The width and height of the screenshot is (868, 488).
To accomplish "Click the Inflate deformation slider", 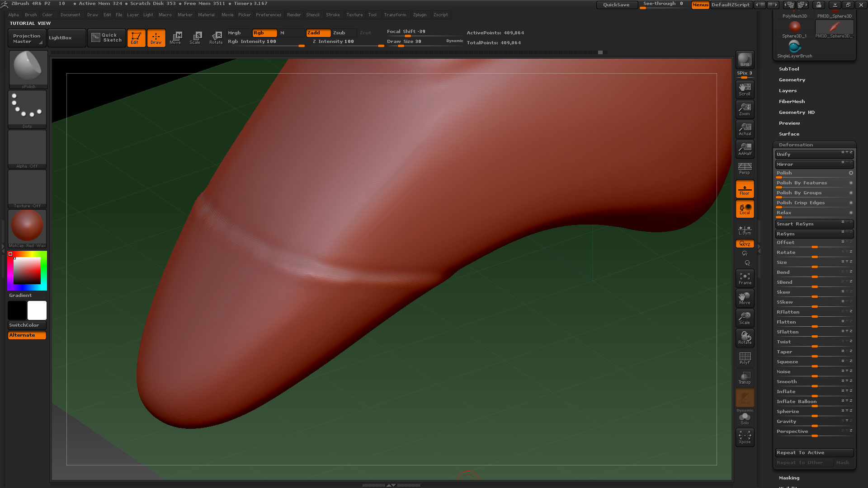I will click(814, 392).
